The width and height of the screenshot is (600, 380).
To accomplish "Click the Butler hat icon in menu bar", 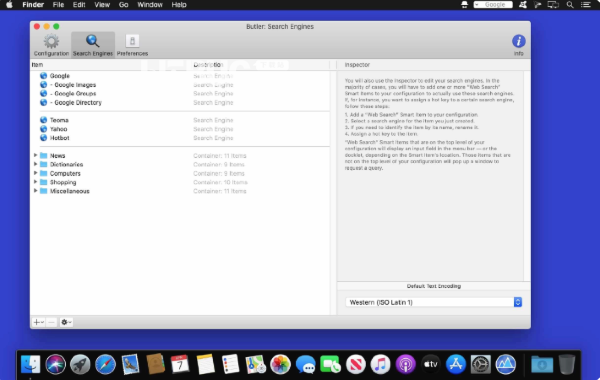I will tap(464, 5).
